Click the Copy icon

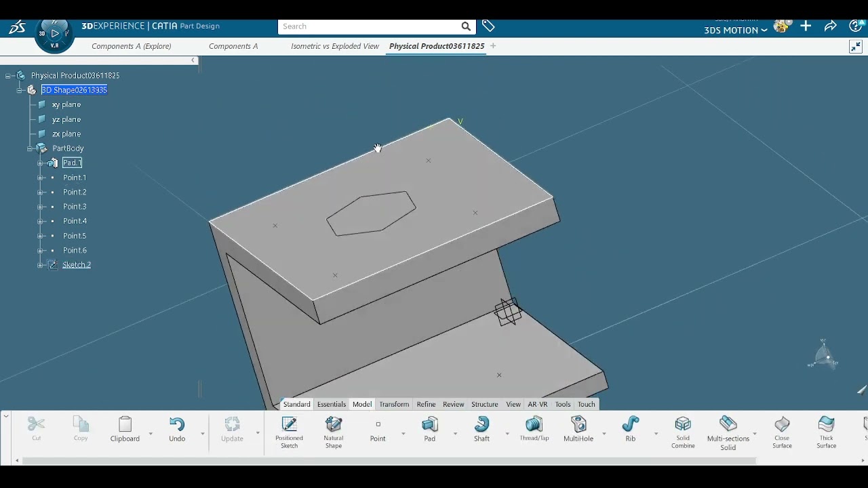coord(81,425)
